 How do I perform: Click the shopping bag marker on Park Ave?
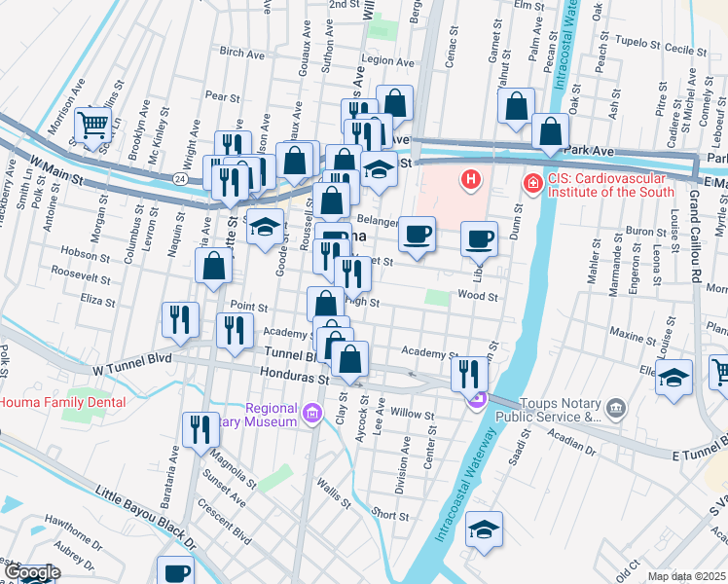550,132
